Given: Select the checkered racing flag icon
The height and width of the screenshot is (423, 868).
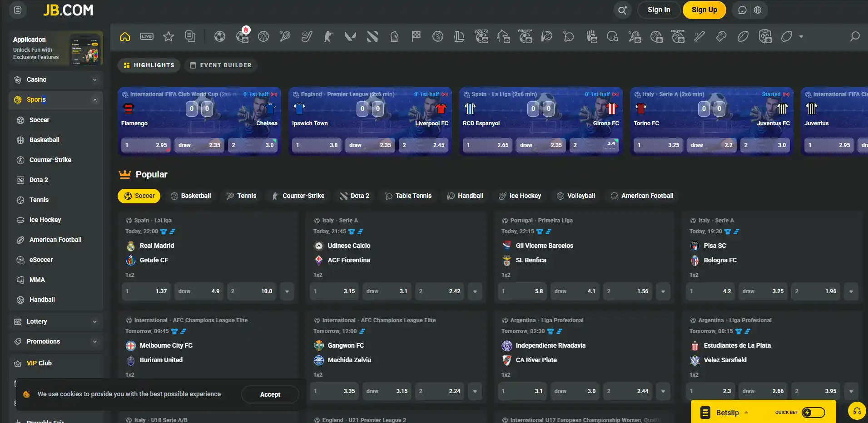Looking at the screenshot, I should pyautogui.click(x=416, y=36).
